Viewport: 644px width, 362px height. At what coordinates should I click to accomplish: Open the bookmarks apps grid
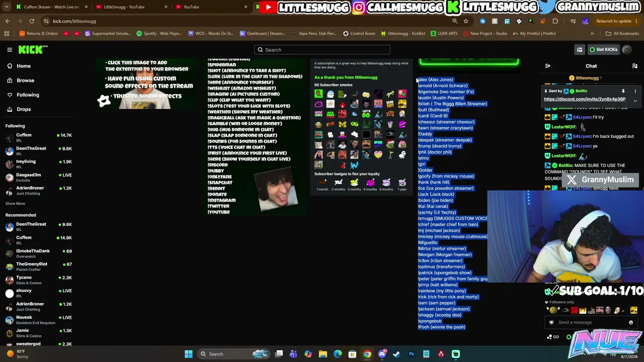[x=7, y=34]
